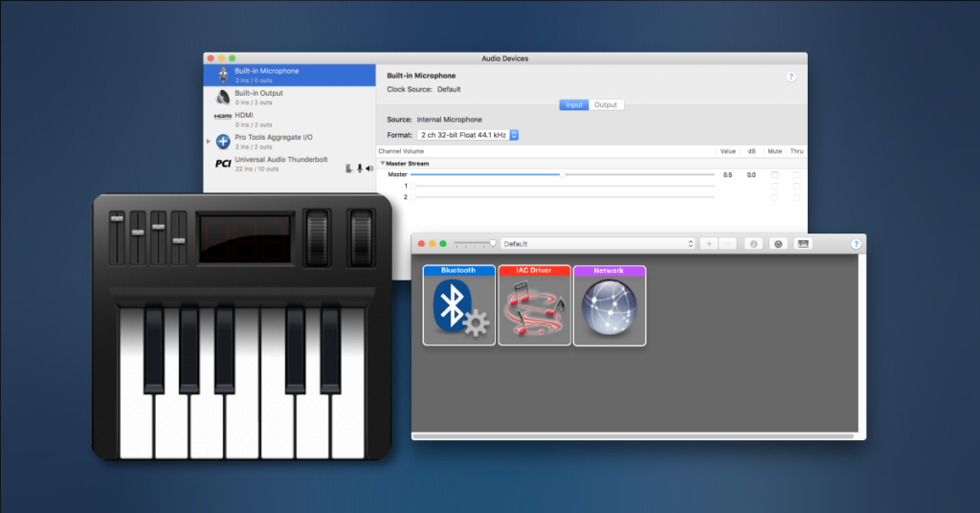Switch to the Input tab
The height and width of the screenshot is (513, 980).
[x=574, y=104]
